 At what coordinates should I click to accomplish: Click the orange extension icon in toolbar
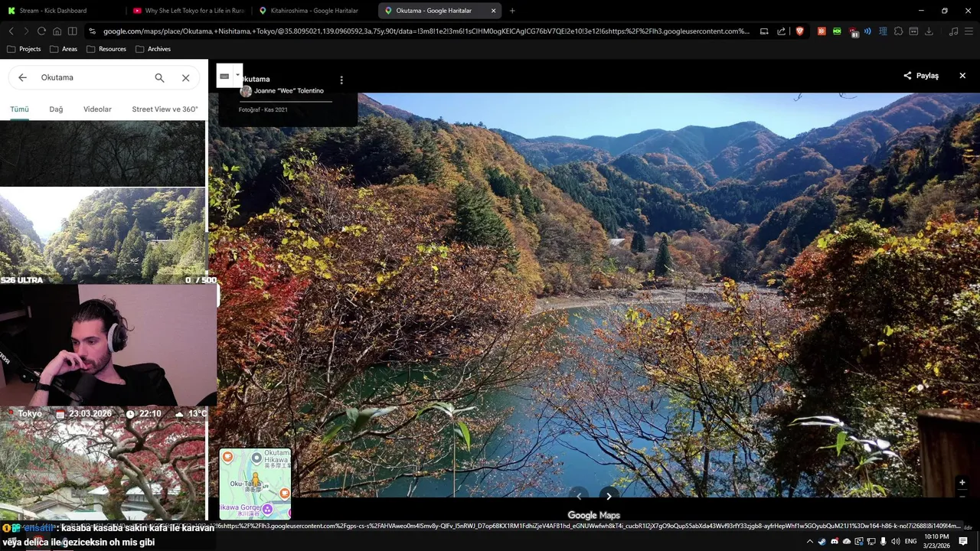pyautogui.click(x=822, y=31)
